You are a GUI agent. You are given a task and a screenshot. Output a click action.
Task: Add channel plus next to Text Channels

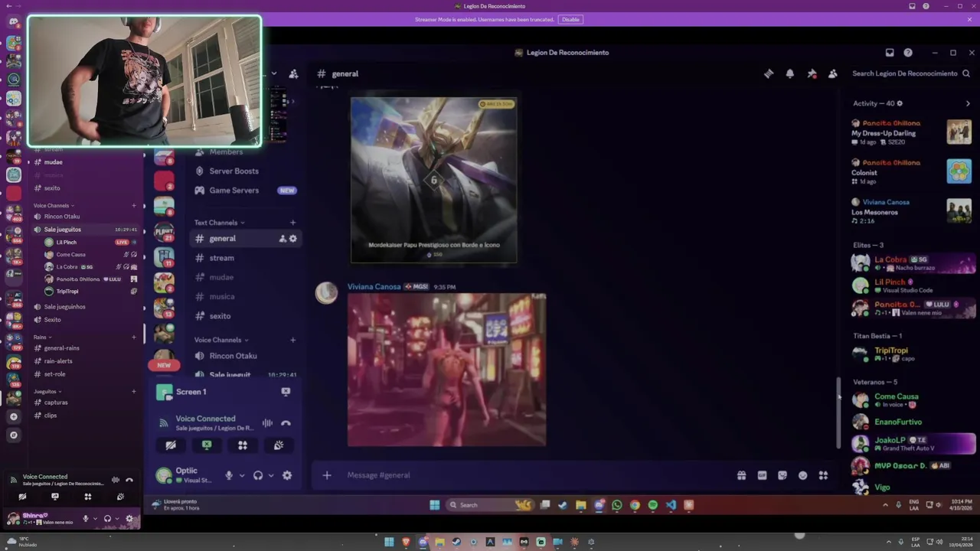292,223
